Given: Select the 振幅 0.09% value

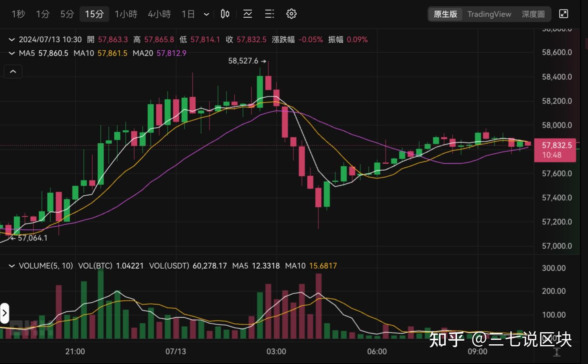Looking at the screenshot, I should 348,39.
